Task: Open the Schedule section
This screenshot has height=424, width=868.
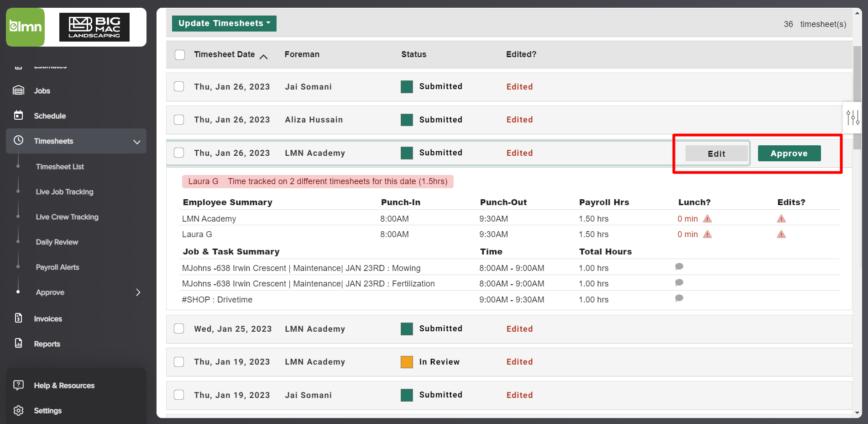Action: point(50,116)
